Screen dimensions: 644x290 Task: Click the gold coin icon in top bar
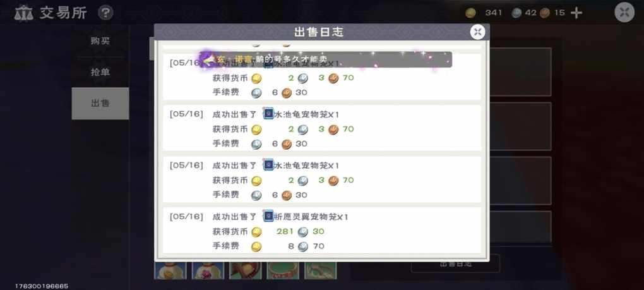(470, 13)
